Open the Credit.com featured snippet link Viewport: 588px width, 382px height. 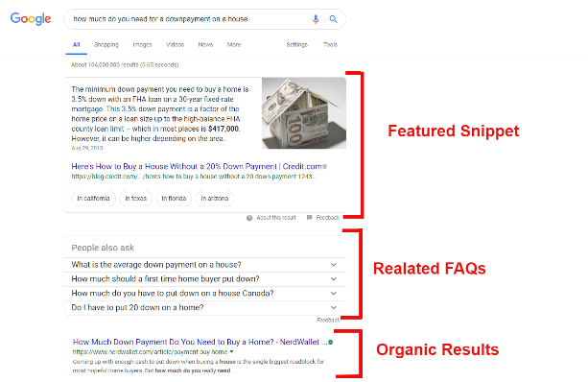[x=197, y=166]
